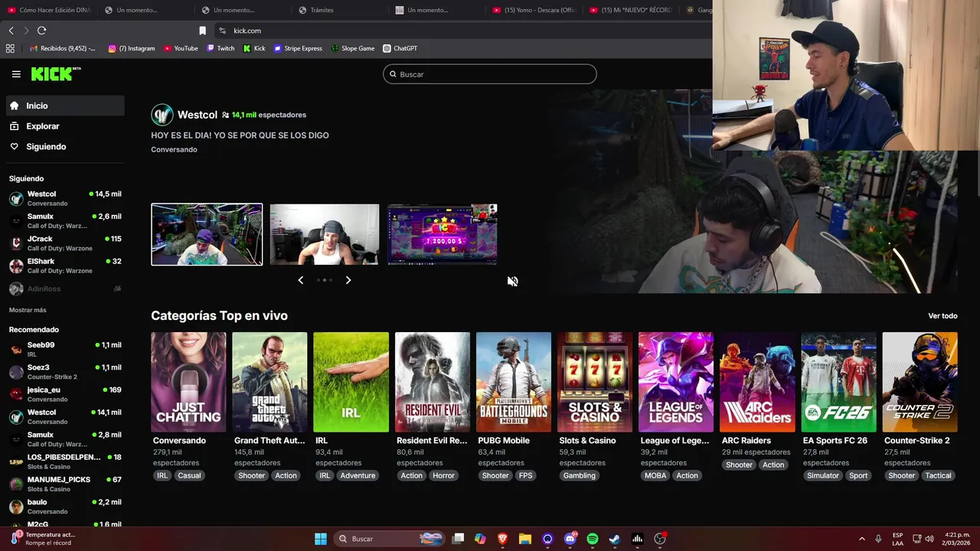Switch to Cómo Hacer Edición tab

pyautogui.click(x=49, y=10)
